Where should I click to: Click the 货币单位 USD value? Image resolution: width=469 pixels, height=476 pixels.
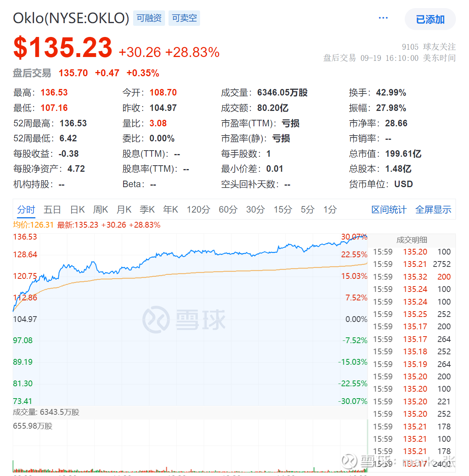(404, 184)
